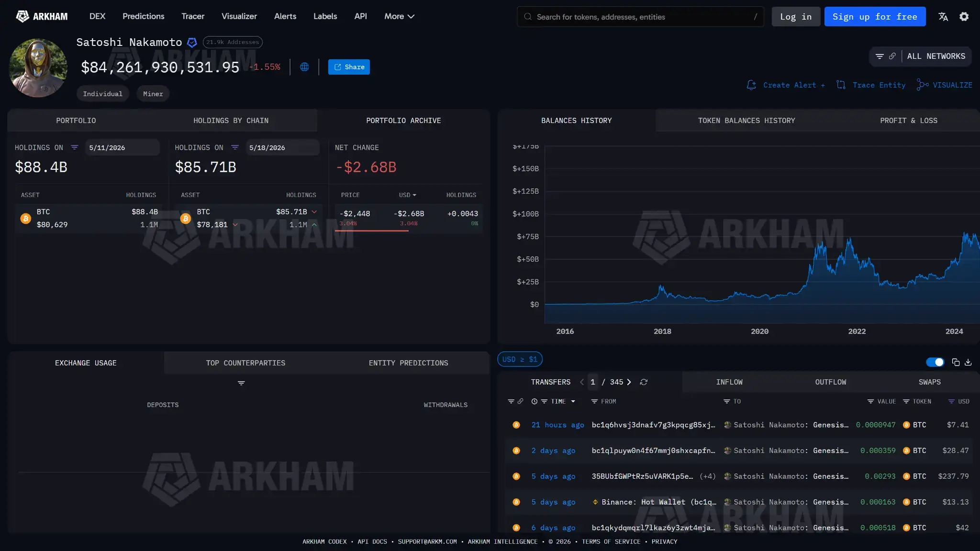This screenshot has width=980, height=551.
Task: Toggle the blue switch above transfers table
Action: [x=935, y=362]
